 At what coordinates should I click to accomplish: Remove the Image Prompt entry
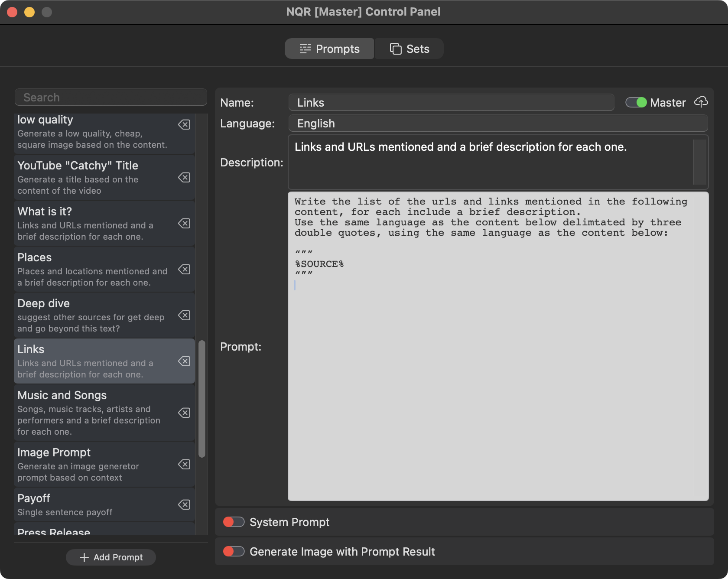coord(184,465)
